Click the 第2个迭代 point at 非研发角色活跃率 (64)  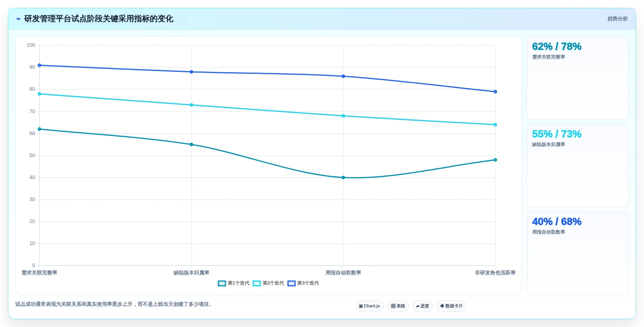pyautogui.click(x=495, y=125)
